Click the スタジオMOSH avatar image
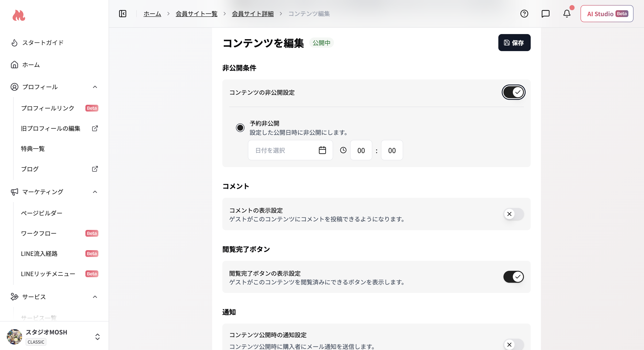The height and width of the screenshot is (350, 644). click(14, 337)
